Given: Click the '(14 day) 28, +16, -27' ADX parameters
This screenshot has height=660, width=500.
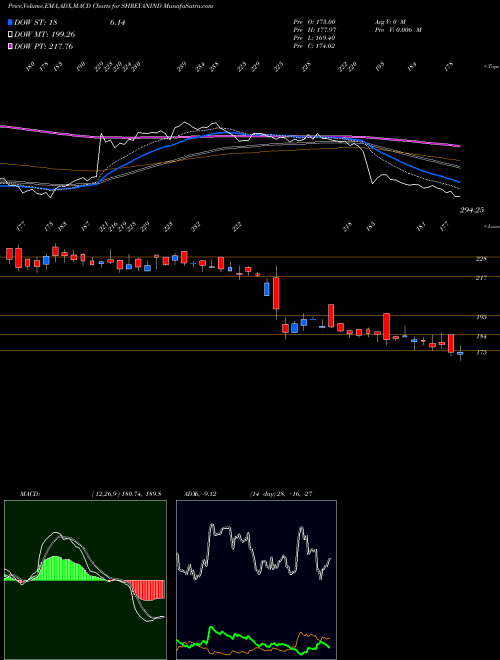Looking at the screenshot, I should pos(281,494).
